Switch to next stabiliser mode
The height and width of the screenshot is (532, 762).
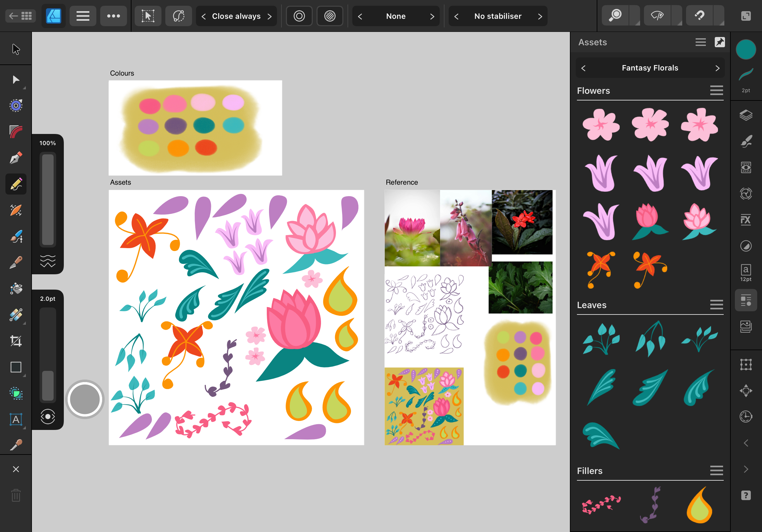tap(540, 16)
